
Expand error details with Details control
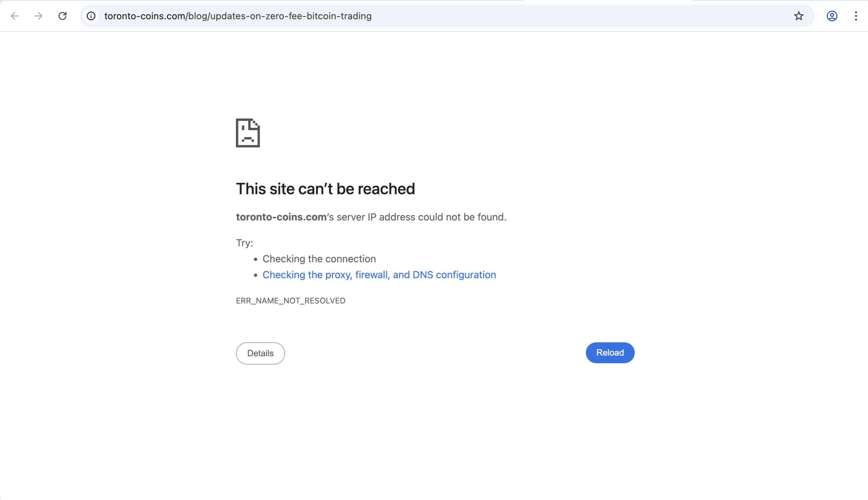click(x=260, y=353)
